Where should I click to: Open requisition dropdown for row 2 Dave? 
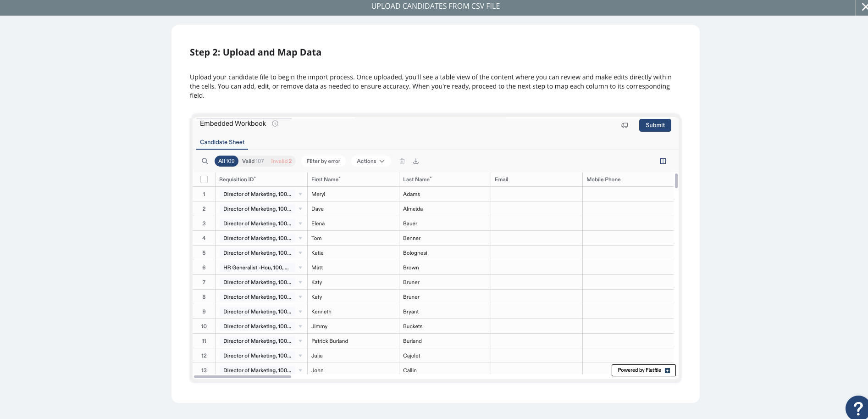coord(300,209)
